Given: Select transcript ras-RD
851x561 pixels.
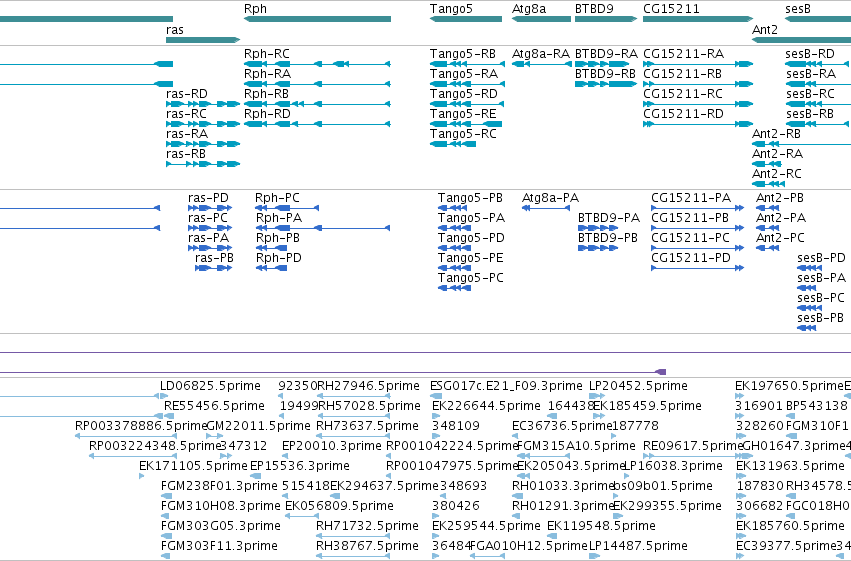Looking at the screenshot, I should pyautogui.click(x=187, y=94).
